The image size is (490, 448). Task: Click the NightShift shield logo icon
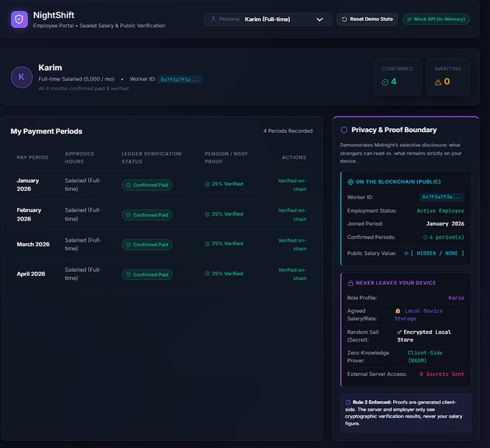[x=19, y=20]
